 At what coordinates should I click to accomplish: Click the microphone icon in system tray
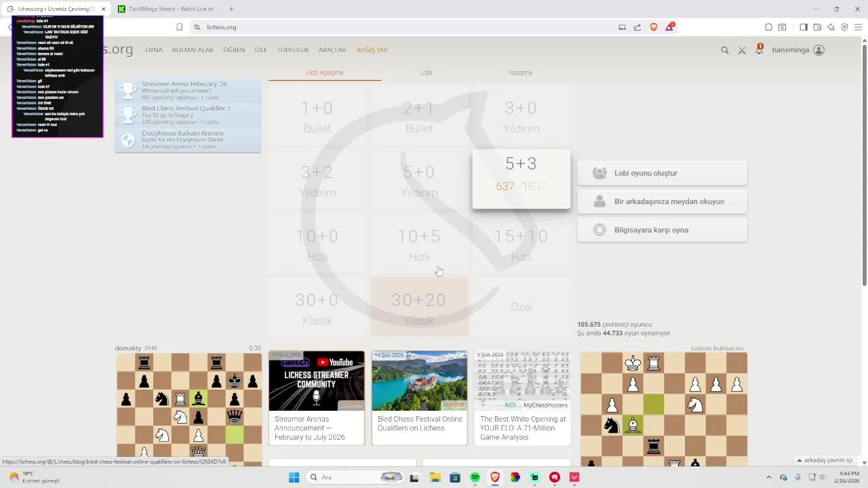coord(797,477)
